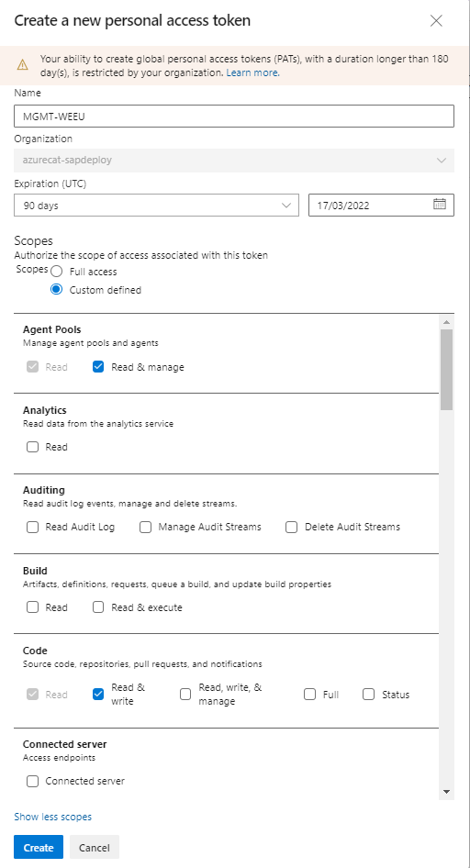Viewport: 470px width, 868px height.
Task: Collapse list with Show less scopes
Action: click(52, 817)
